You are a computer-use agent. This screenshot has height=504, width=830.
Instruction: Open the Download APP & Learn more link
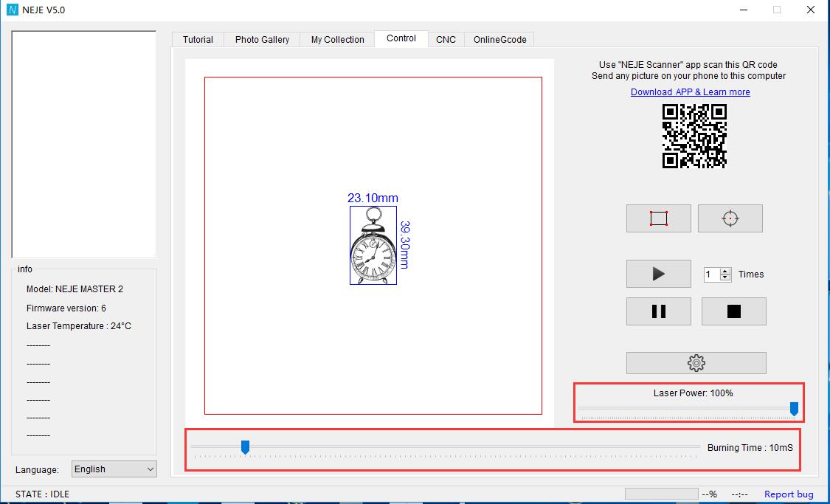click(691, 92)
